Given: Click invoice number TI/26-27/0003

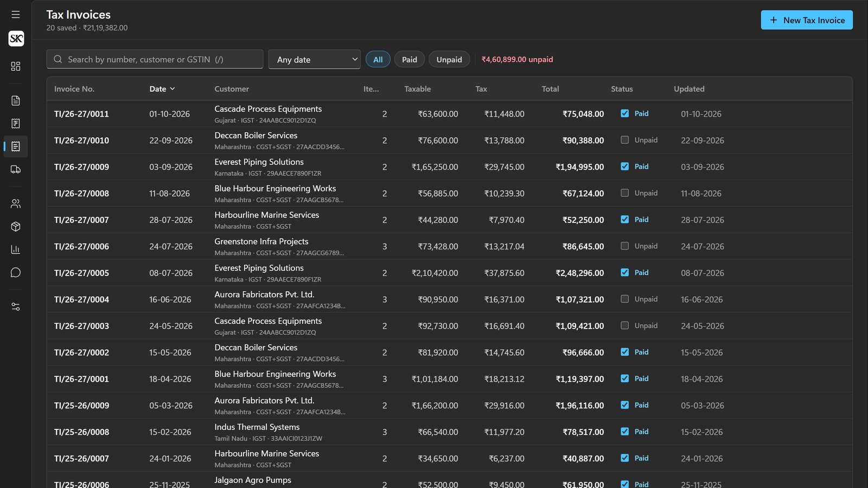Looking at the screenshot, I should pos(81,326).
